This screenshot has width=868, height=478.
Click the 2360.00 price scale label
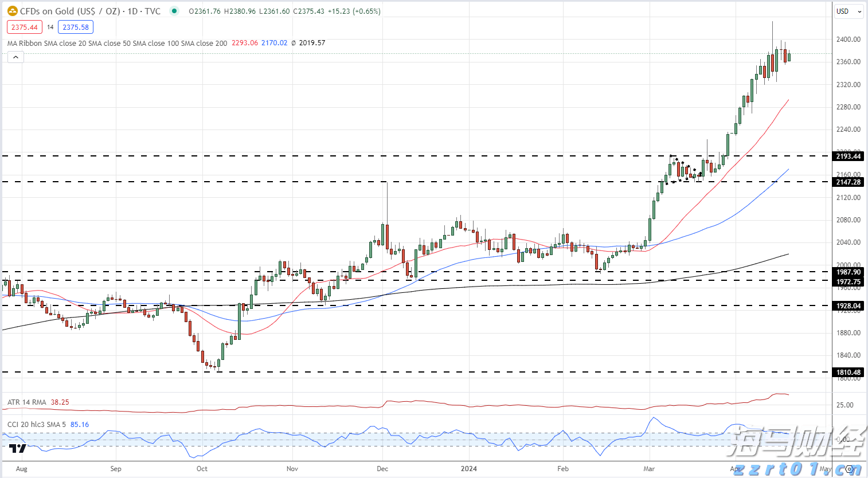(849, 62)
